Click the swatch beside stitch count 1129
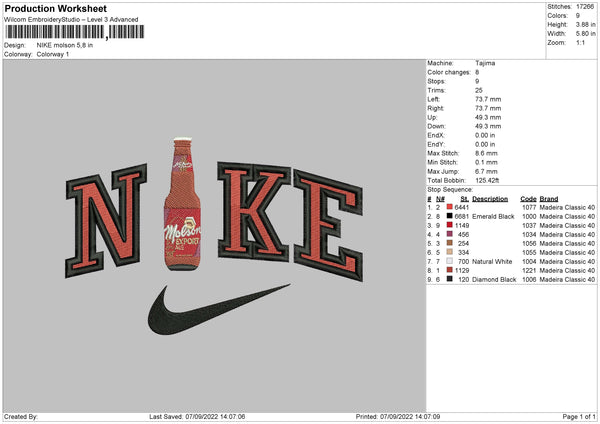 [x=450, y=270]
